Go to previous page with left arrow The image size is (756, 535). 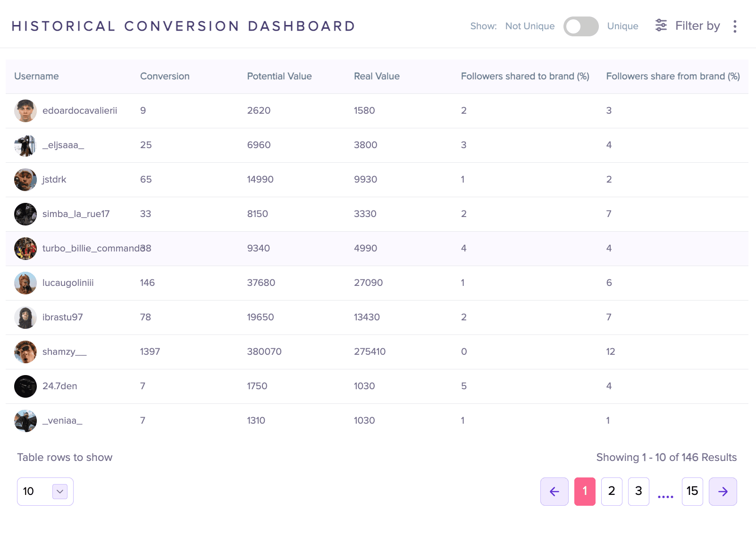(x=554, y=492)
